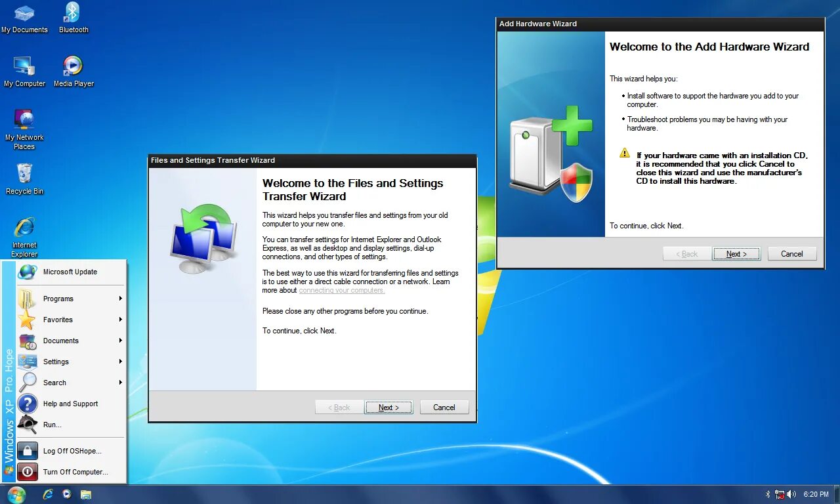Click the Help and Support question mark icon
This screenshot has width=840, height=504.
27,404
